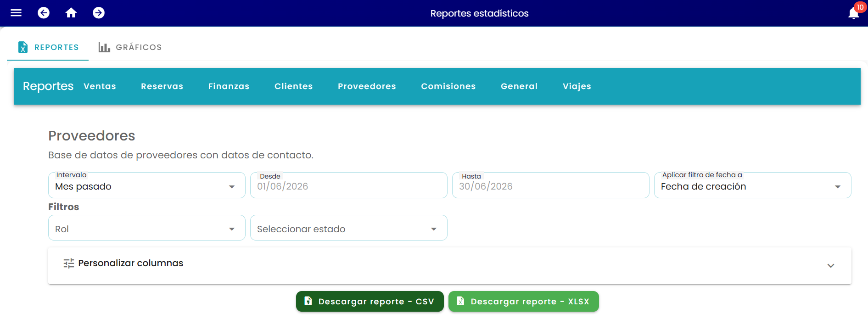
Task: Click the home icon
Action: [71, 13]
